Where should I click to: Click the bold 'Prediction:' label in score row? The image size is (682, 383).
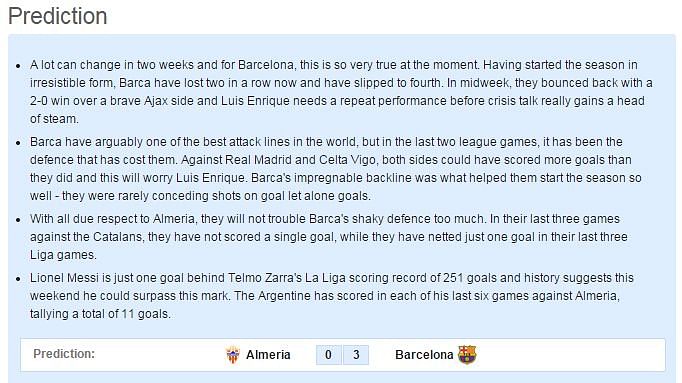pos(64,354)
